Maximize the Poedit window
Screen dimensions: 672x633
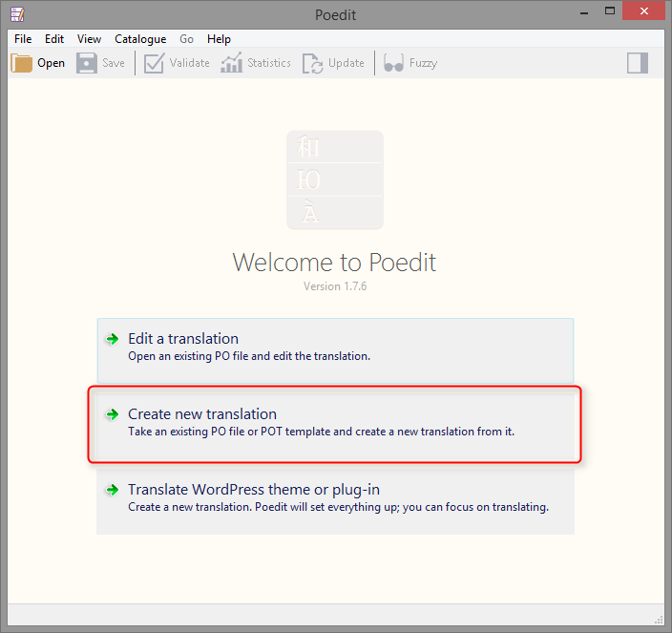(x=610, y=11)
